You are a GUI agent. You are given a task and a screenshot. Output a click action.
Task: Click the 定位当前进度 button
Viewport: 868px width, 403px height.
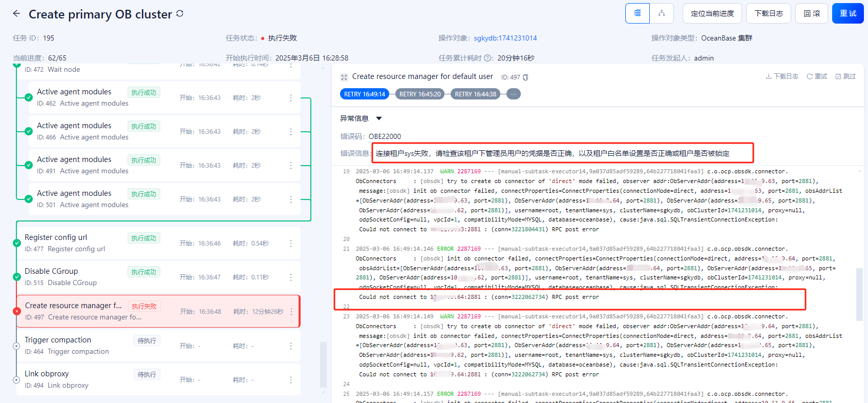[712, 13]
